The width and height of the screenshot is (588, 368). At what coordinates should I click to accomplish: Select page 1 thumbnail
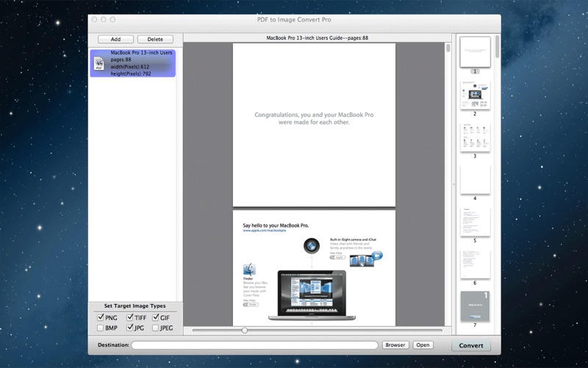[x=475, y=52]
